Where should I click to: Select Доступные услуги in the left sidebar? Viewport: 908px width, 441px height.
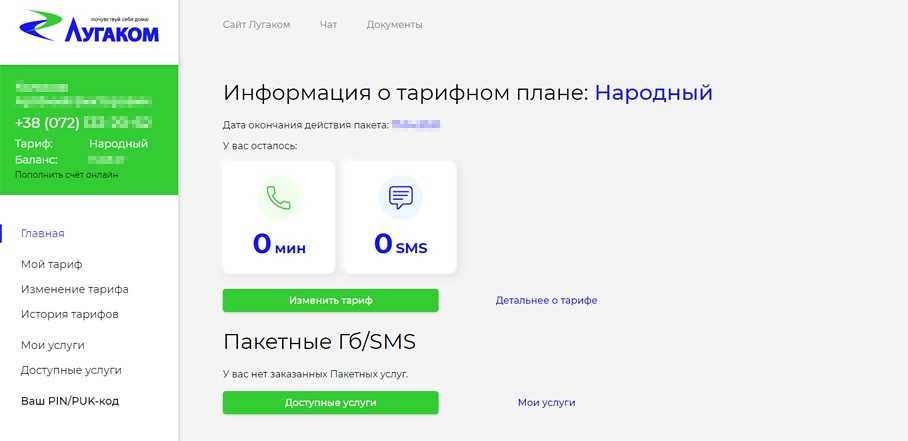[x=71, y=370]
